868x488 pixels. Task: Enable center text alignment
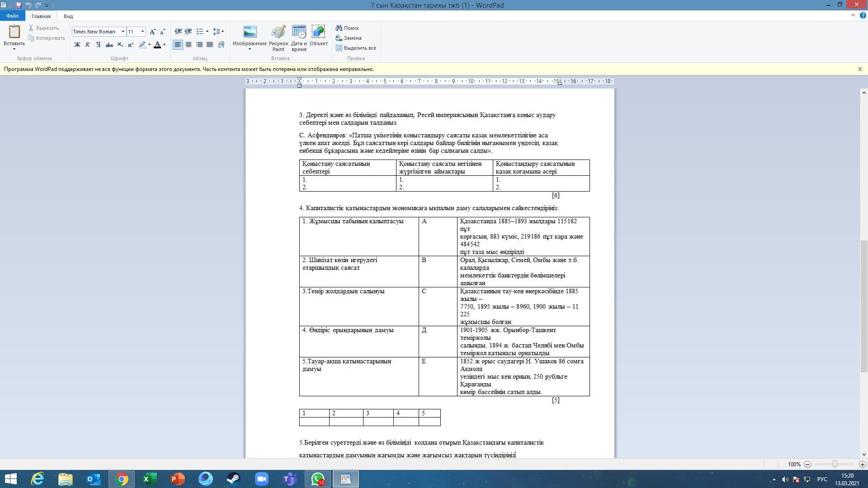[189, 45]
